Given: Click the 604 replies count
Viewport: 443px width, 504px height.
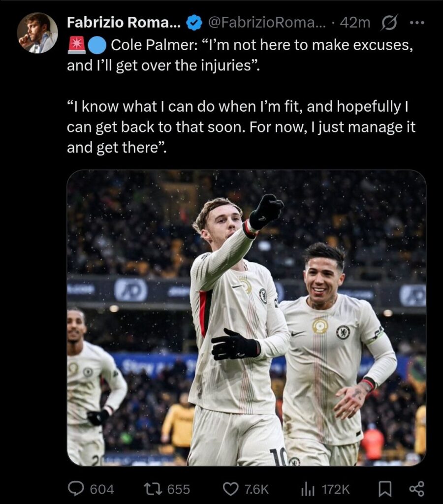Looking at the screenshot, I should point(102,489).
